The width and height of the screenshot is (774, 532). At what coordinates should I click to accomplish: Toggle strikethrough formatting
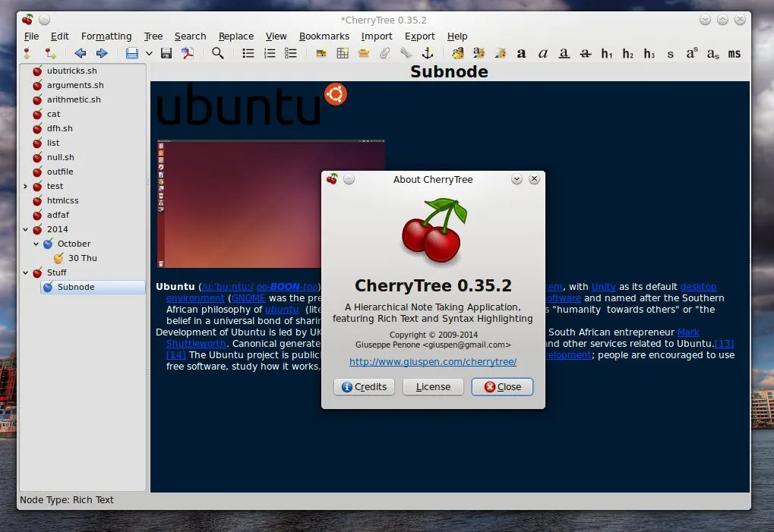[585, 53]
